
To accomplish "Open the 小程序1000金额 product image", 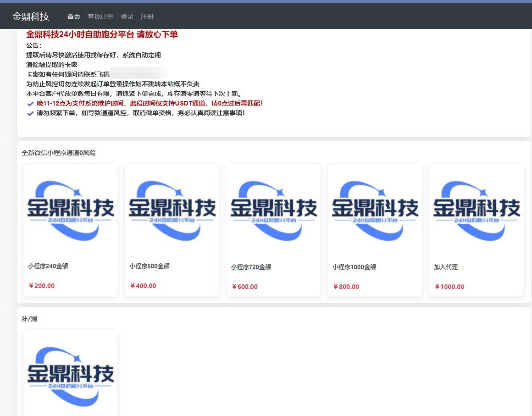I will point(375,211).
